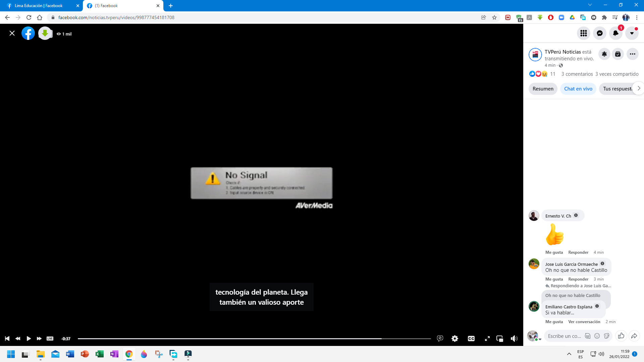This screenshot has width=644, height=362.
Task: Toggle picture-in-picture mini player
Action: coord(500,339)
